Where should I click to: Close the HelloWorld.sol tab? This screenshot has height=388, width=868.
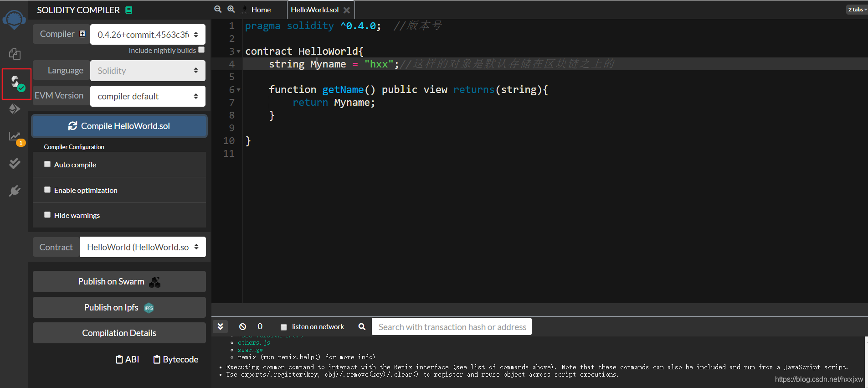(347, 10)
